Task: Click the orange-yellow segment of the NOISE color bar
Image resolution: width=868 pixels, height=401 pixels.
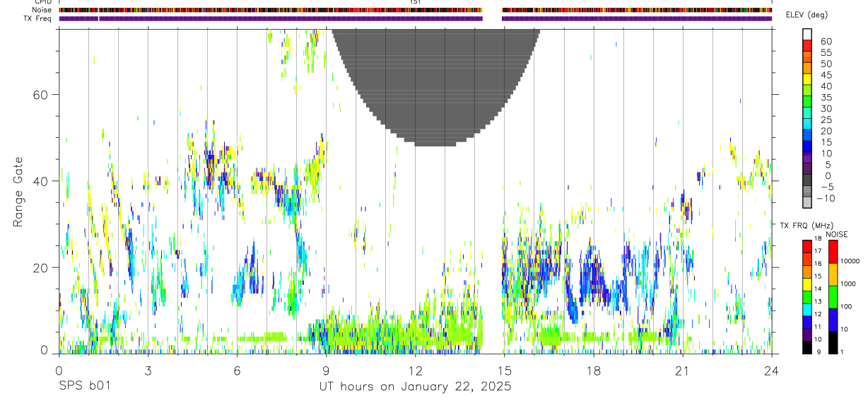Action: (833, 274)
